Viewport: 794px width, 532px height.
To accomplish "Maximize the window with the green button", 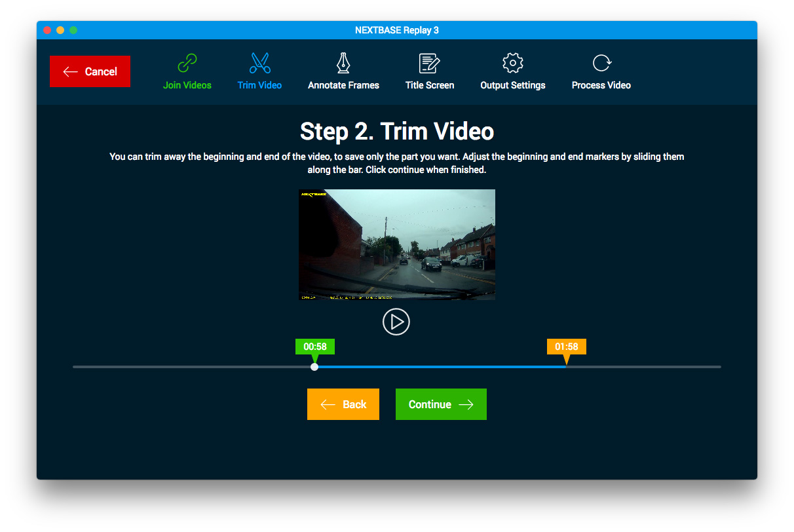I will pos(73,30).
